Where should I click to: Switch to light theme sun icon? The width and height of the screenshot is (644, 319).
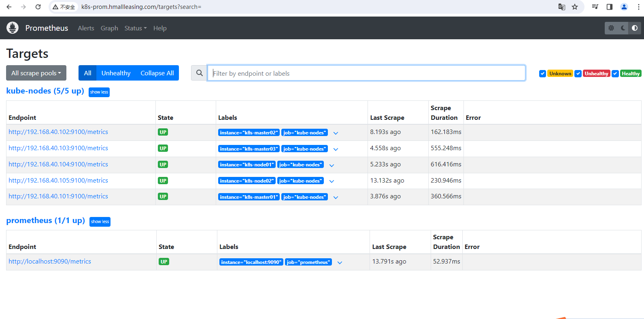tap(611, 28)
